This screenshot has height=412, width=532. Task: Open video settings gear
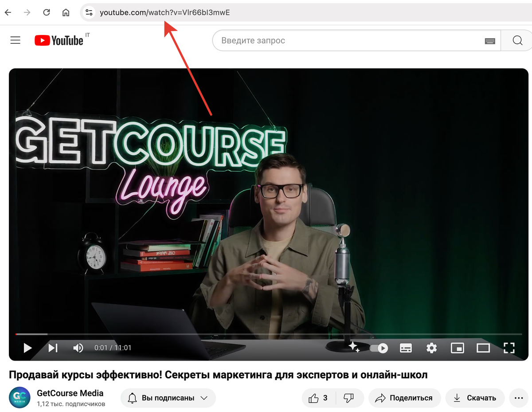pos(431,348)
